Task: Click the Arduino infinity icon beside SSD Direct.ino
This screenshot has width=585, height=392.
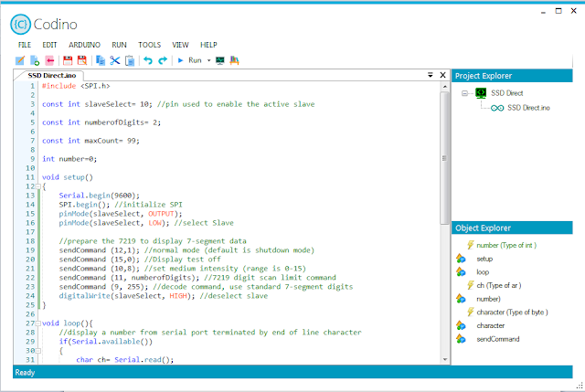Action: tap(497, 108)
